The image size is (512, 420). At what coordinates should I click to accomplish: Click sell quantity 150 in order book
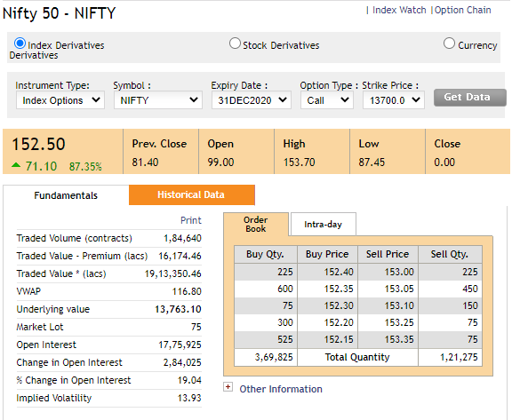pos(470,305)
